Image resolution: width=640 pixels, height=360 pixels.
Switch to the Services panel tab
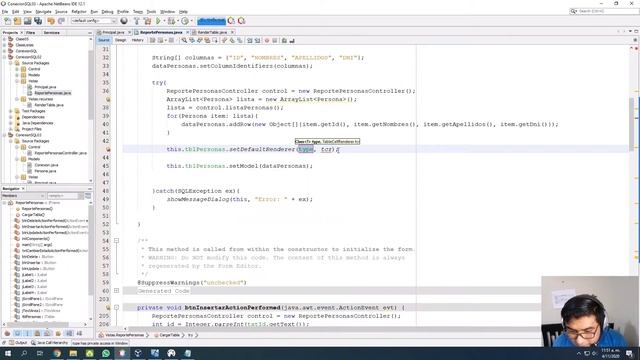52,33
